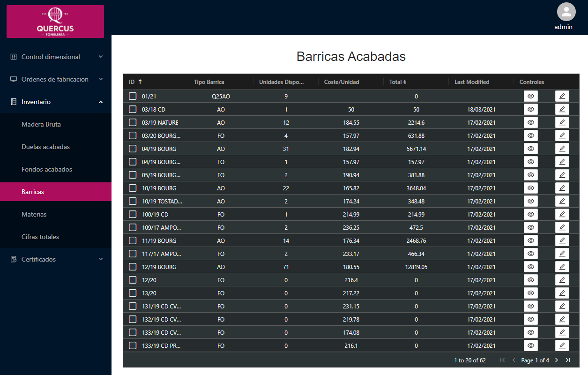Open edit for the 100/19 CD row
The image size is (588, 375).
[562, 214]
